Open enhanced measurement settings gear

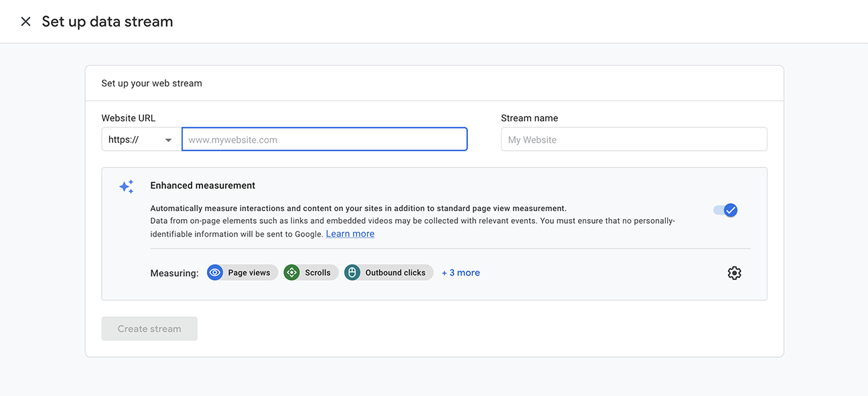pyautogui.click(x=735, y=273)
